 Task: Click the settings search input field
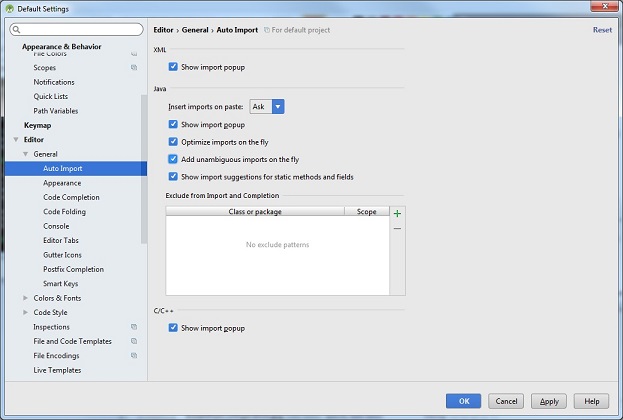80,30
